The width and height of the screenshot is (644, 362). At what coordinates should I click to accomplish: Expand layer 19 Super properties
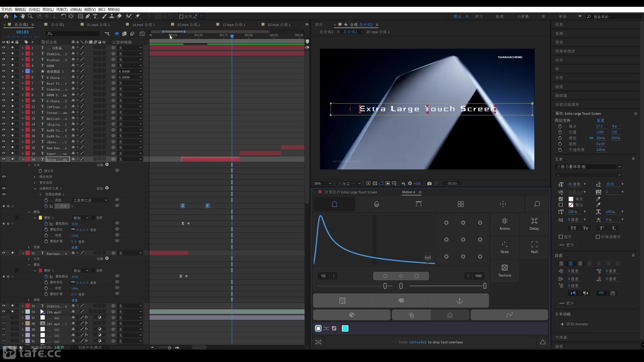[23, 153]
